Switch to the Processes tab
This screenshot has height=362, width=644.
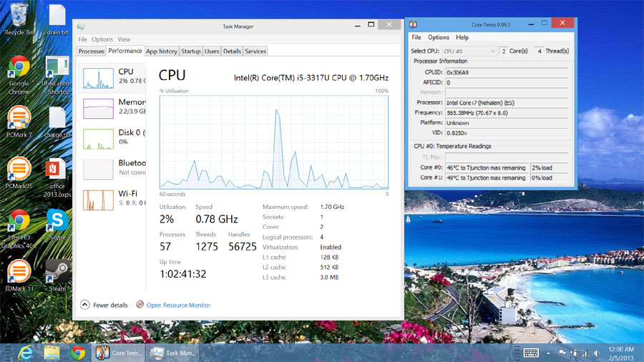pyautogui.click(x=91, y=52)
